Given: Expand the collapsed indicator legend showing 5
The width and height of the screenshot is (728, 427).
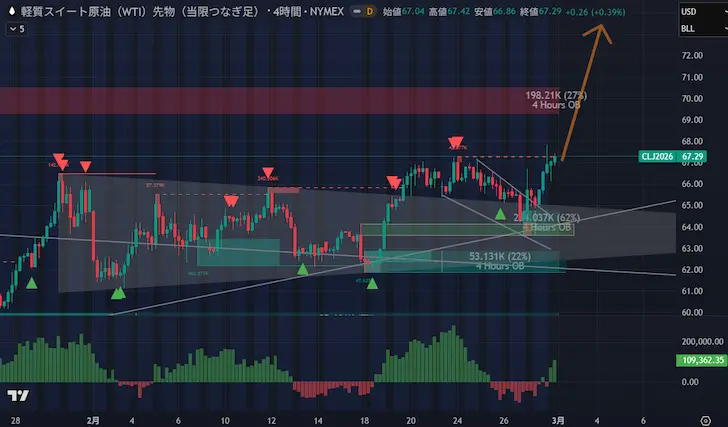Looking at the screenshot, I should pos(17,29).
